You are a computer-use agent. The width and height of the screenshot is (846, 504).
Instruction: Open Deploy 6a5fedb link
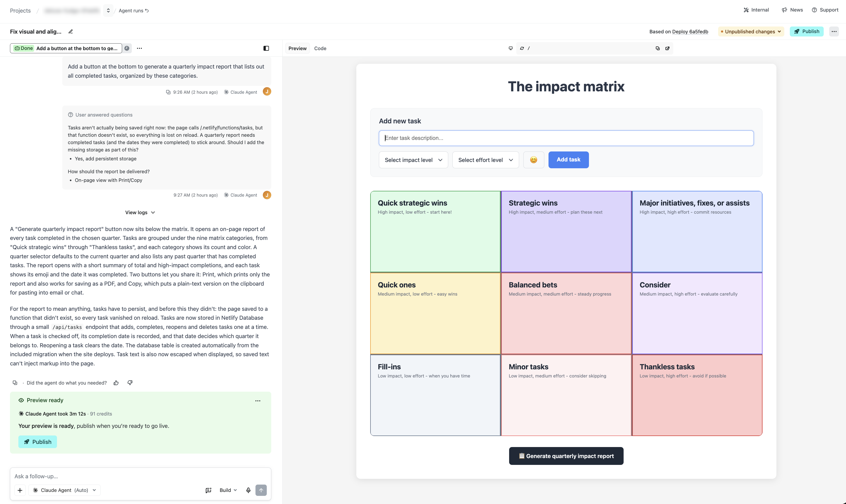[x=690, y=31]
